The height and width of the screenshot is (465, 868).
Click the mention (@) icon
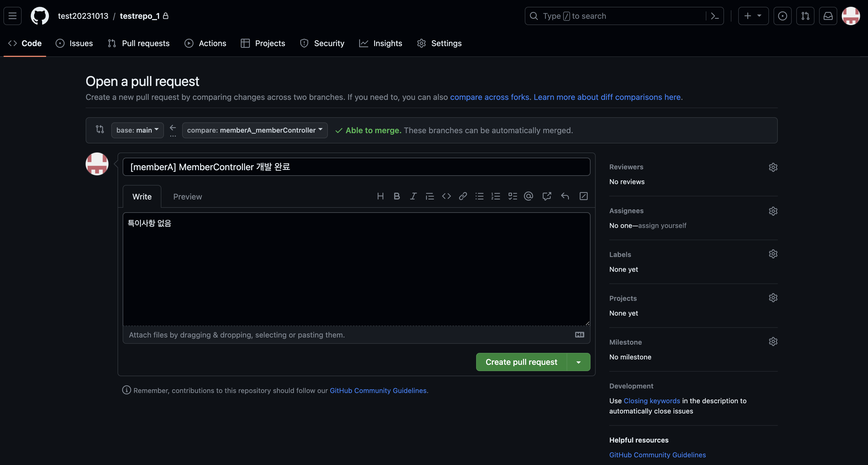528,196
